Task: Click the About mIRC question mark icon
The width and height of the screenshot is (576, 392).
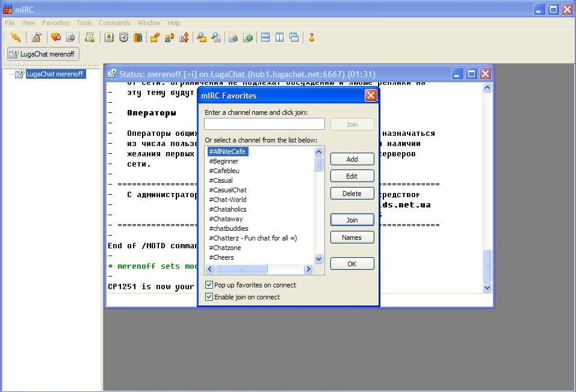Action: (x=312, y=37)
